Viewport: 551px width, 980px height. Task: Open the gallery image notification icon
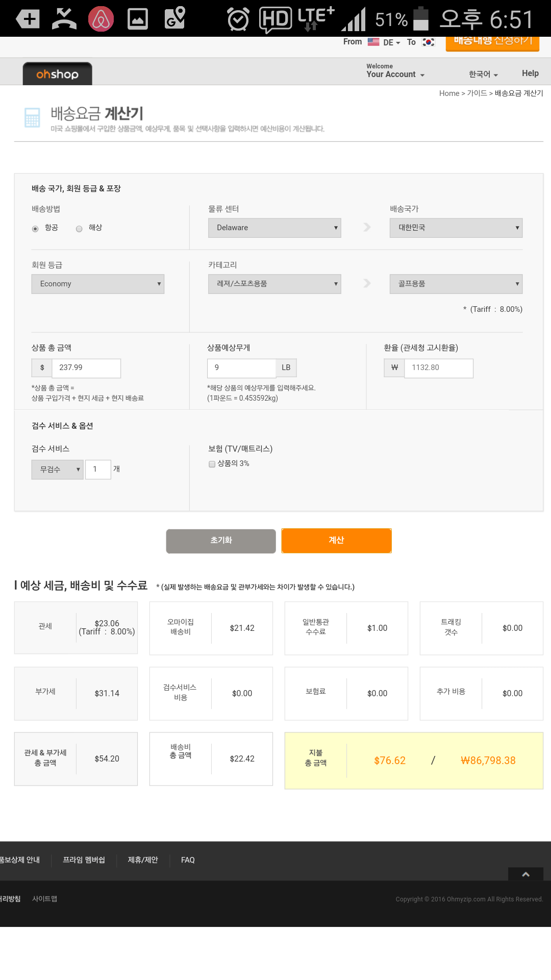pos(138,19)
